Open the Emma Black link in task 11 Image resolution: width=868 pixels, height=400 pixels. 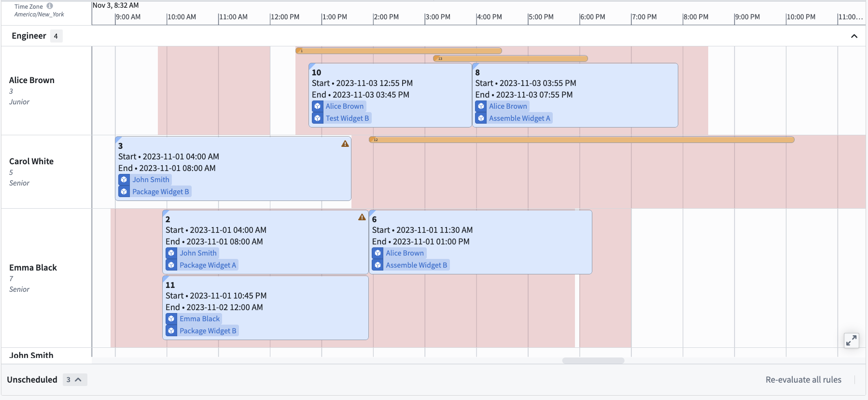pos(200,319)
